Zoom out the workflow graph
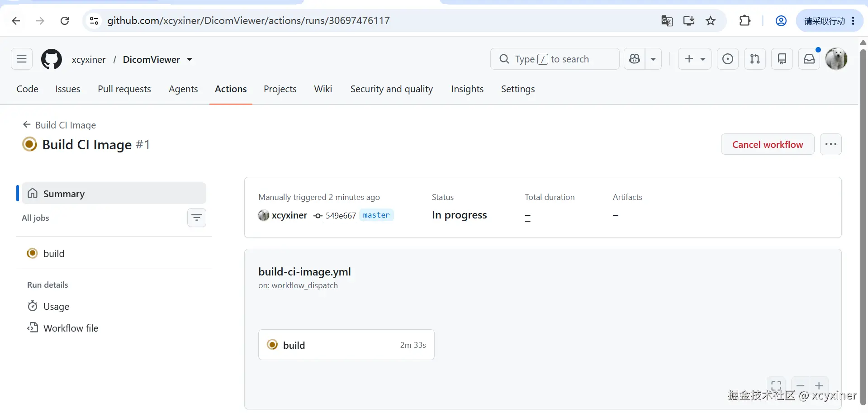The height and width of the screenshot is (413, 868). [x=801, y=385]
